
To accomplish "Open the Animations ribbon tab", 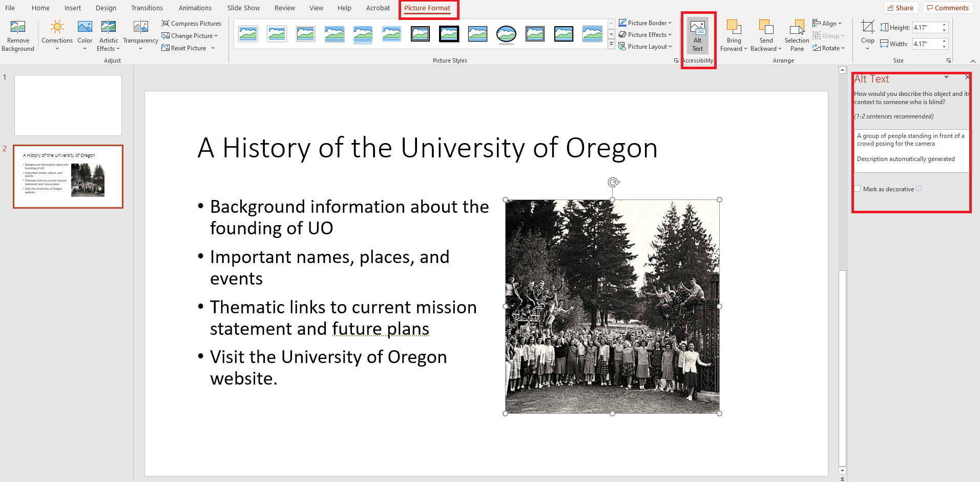I will point(195,8).
